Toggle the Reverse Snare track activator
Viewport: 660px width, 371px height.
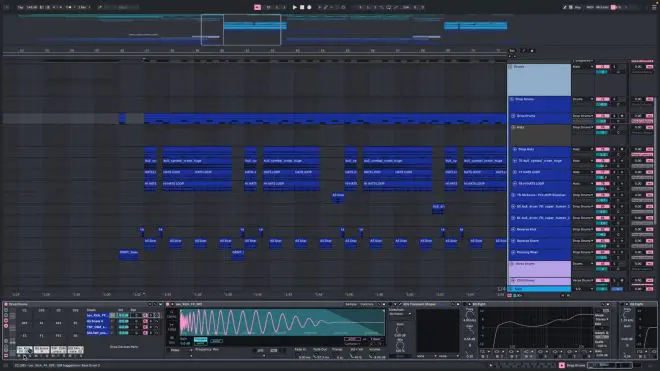603,241
